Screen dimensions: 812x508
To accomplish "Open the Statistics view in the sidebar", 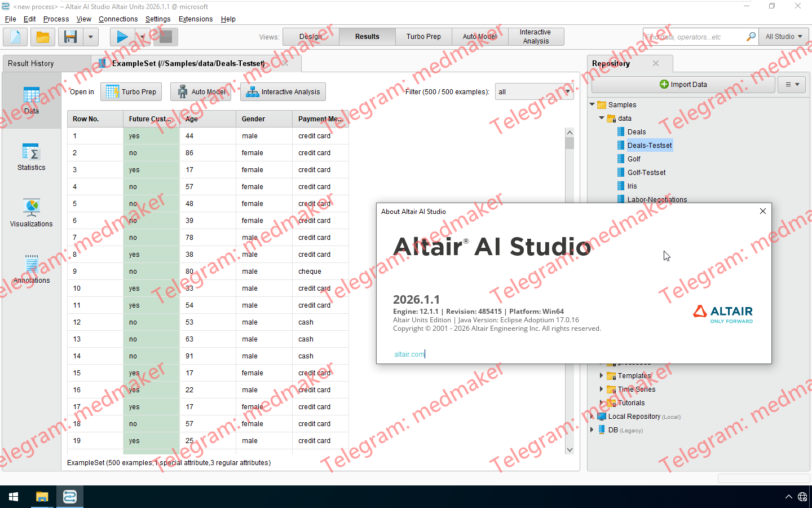I will [x=32, y=157].
